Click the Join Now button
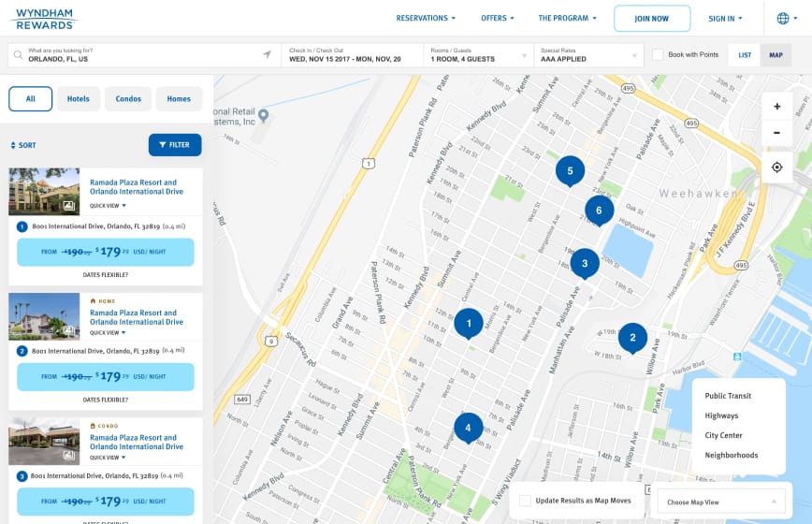 point(652,19)
